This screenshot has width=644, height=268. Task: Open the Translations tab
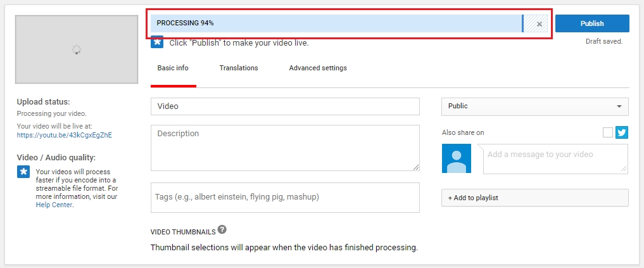point(239,68)
